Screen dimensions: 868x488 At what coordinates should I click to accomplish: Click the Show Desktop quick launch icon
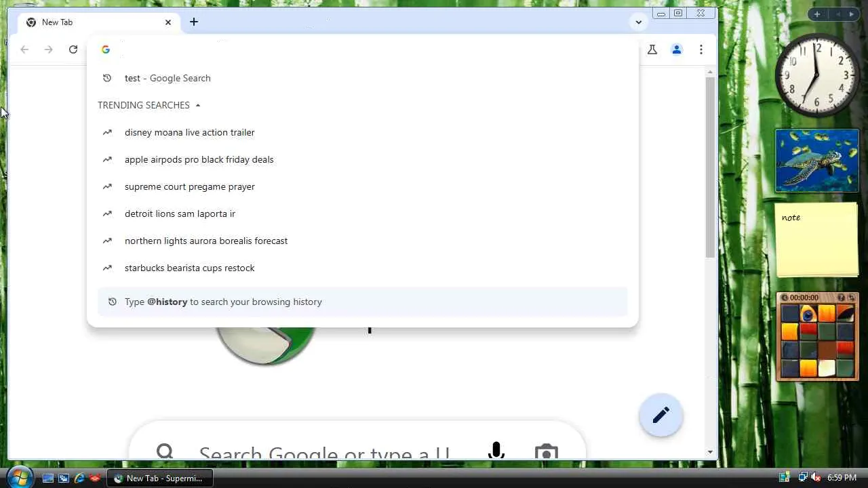point(48,478)
